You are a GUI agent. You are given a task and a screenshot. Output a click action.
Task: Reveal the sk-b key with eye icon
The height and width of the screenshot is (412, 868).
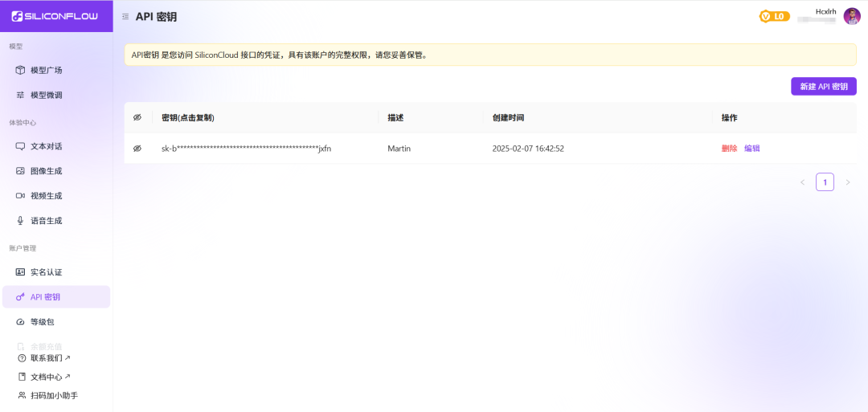137,149
